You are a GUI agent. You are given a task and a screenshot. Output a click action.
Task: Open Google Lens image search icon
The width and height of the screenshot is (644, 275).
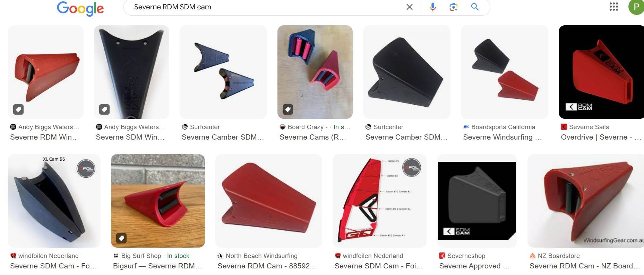454,7
